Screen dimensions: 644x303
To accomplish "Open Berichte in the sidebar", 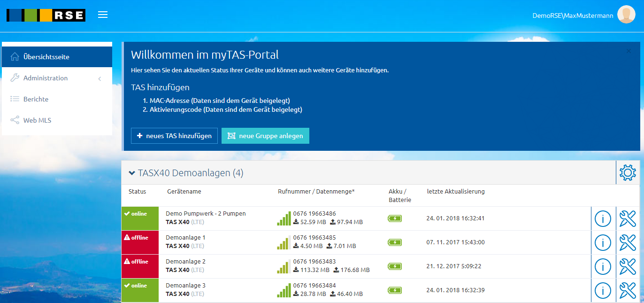I will coord(57,99).
